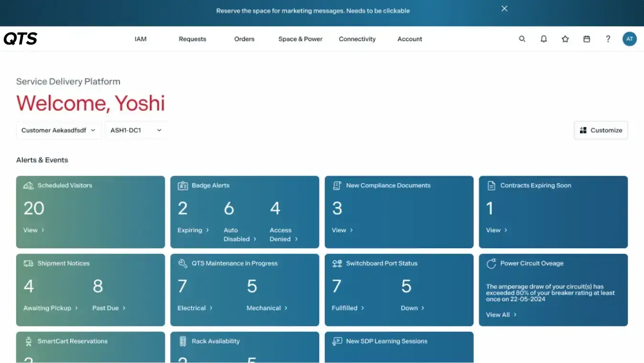The height and width of the screenshot is (363, 644).
Task: Open the Connectivity menu
Action: 357,39
